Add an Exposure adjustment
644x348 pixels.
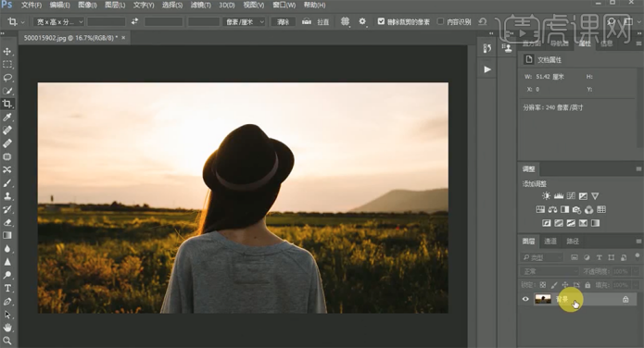(583, 196)
